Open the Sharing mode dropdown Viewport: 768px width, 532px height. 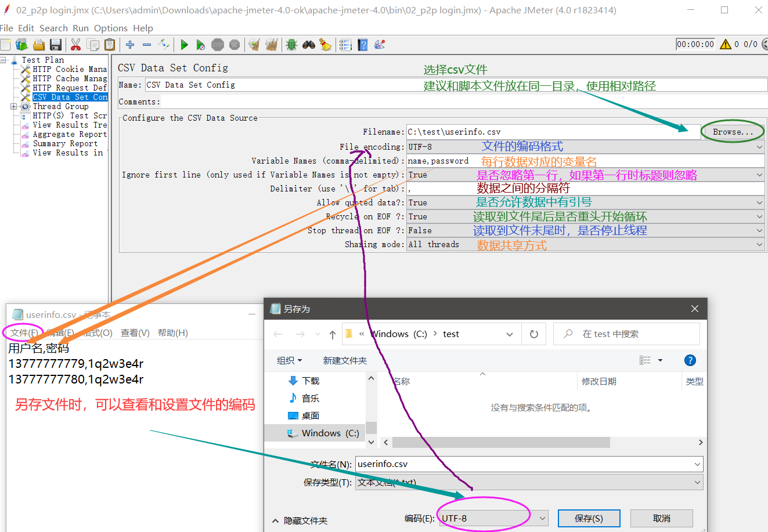(x=760, y=244)
